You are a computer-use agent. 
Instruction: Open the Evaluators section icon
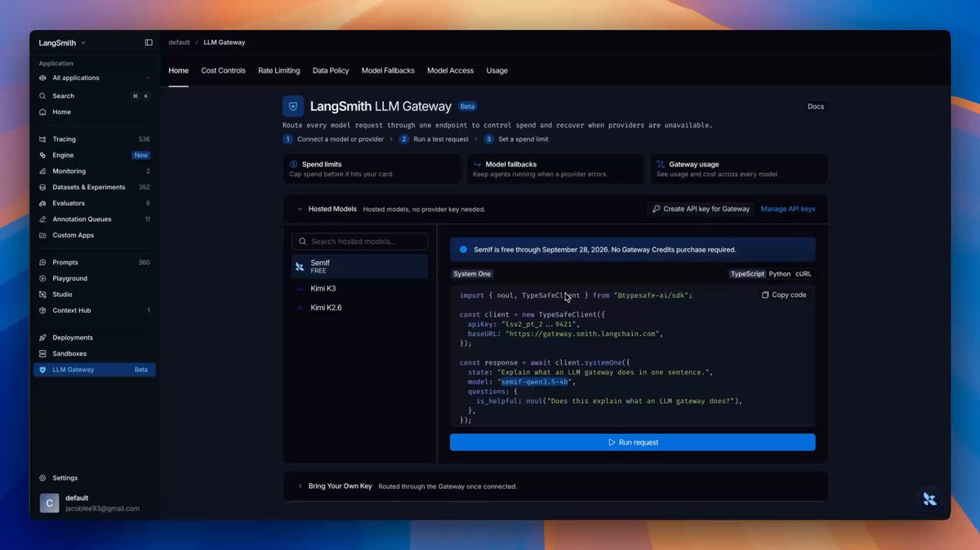coord(43,203)
